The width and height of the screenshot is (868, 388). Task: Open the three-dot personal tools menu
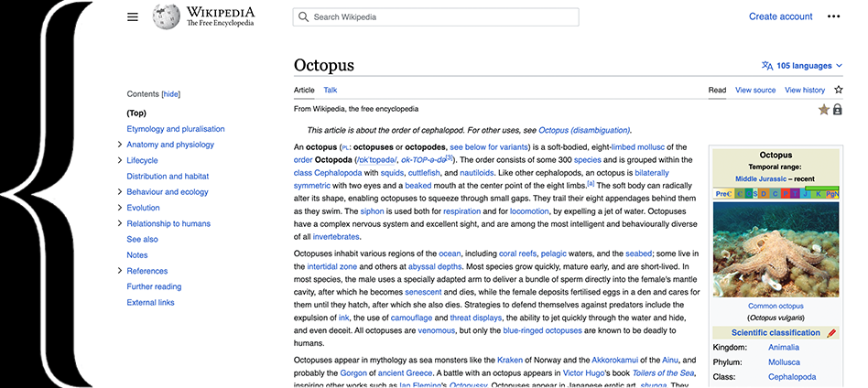pos(833,16)
